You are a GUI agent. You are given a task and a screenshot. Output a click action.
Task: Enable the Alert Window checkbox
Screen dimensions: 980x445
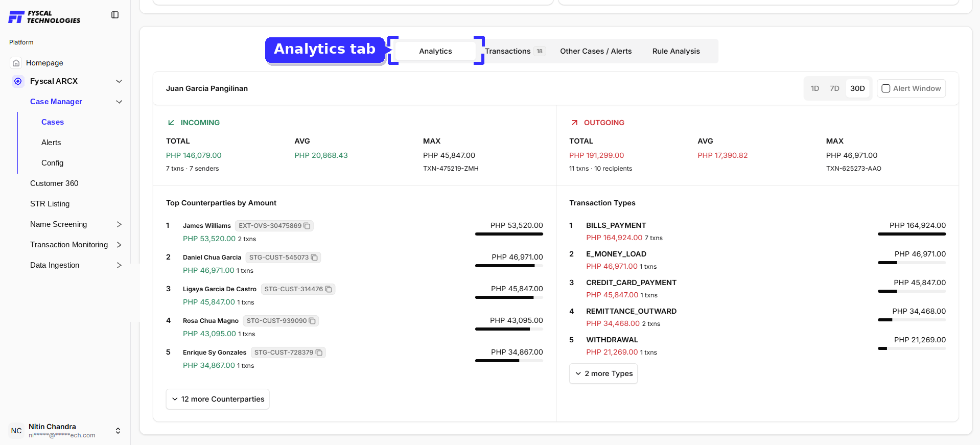(x=886, y=88)
